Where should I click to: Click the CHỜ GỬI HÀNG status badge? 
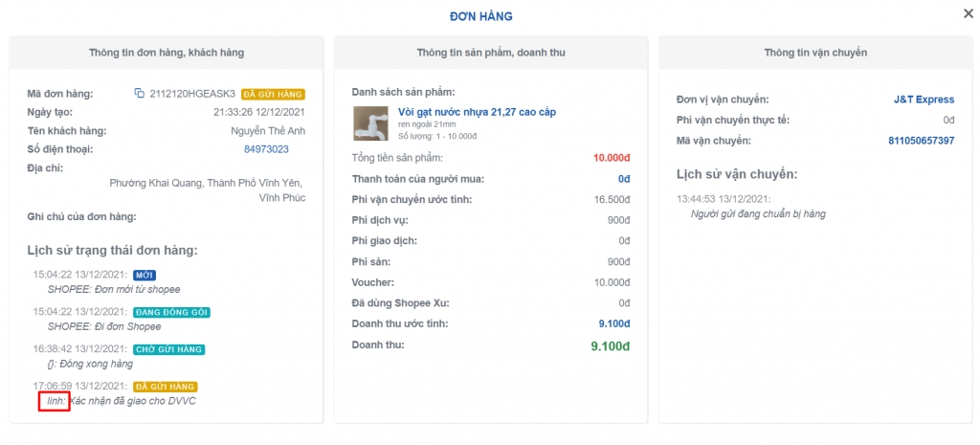click(169, 349)
